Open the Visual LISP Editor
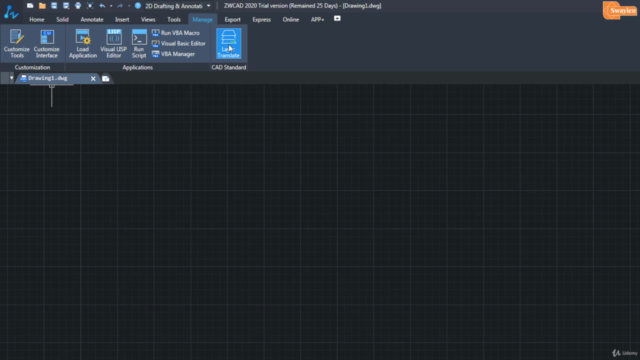Viewport: 640px width, 360px height. [x=114, y=43]
